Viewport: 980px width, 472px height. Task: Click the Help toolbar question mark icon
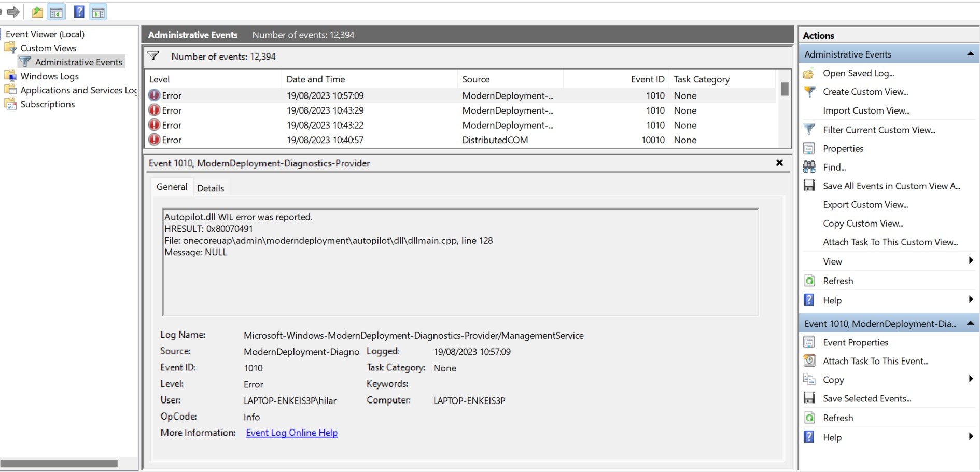[x=78, y=11]
